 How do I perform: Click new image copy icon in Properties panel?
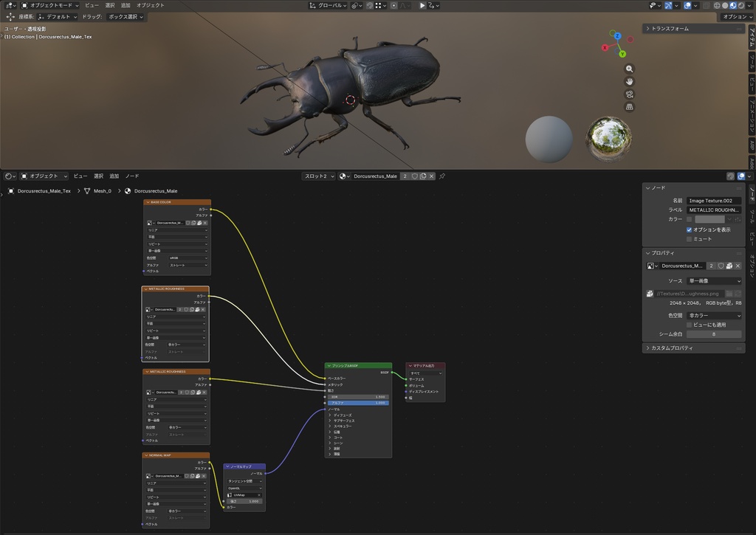(729, 266)
